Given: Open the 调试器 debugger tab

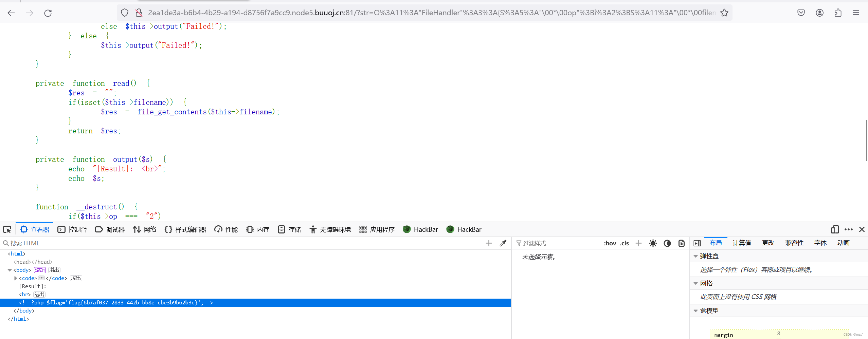Looking at the screenshot, I should (110, 230).
